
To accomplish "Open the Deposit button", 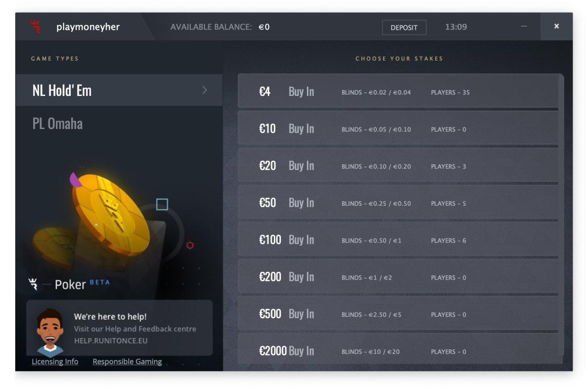I will coord(404,28).
